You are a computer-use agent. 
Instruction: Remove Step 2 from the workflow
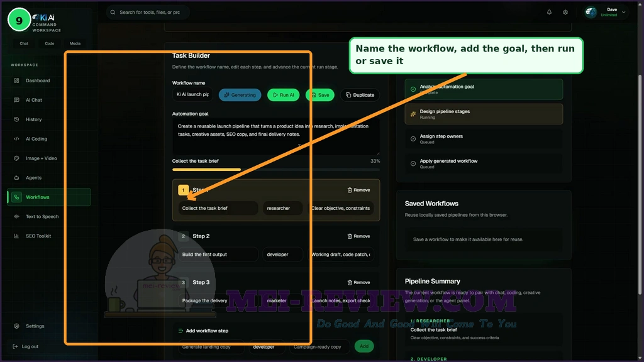(358, 236)
